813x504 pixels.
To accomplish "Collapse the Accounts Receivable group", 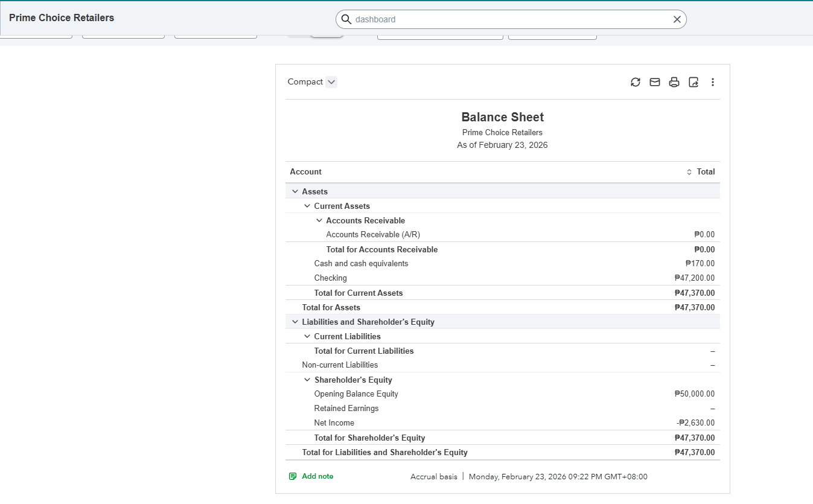I will point(319,220).
